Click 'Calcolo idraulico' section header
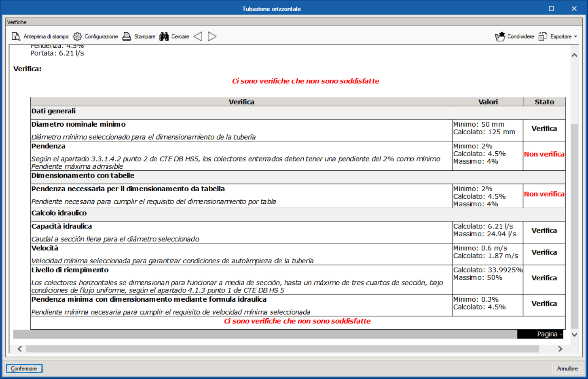 click(59, 213)
